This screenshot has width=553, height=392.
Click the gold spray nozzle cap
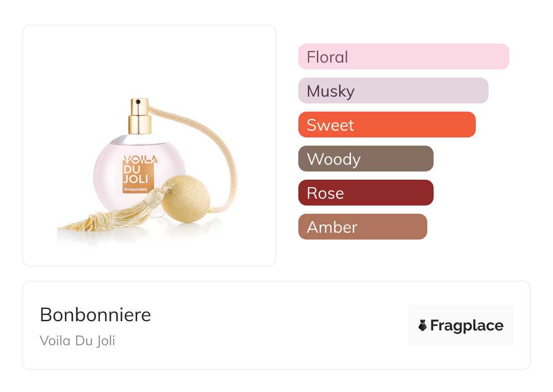[139, 116]
